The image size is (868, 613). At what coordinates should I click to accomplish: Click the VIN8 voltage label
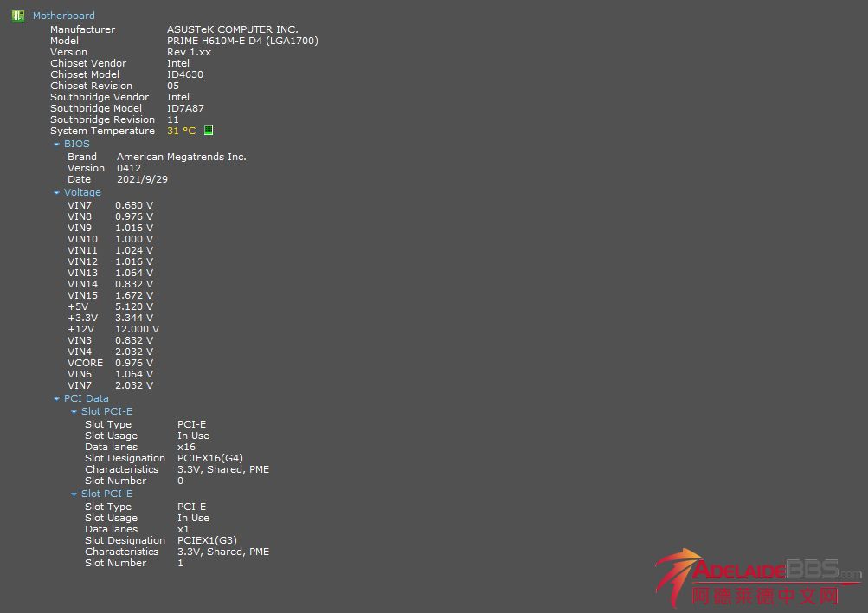(80, 216)
